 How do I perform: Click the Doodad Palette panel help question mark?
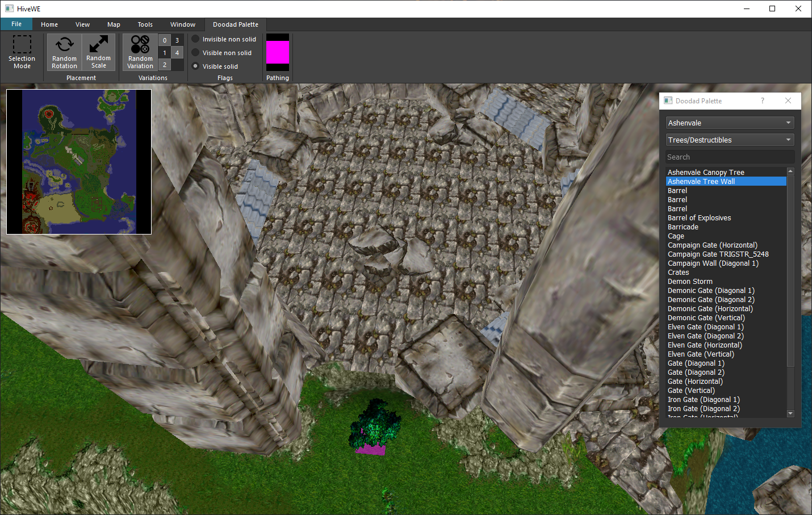point(763,101)
